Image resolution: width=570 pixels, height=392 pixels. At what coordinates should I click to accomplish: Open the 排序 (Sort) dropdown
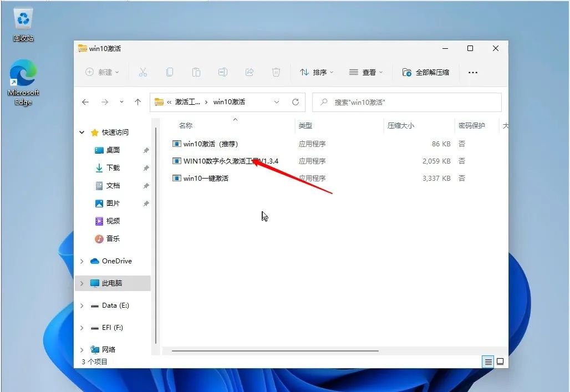316,73
